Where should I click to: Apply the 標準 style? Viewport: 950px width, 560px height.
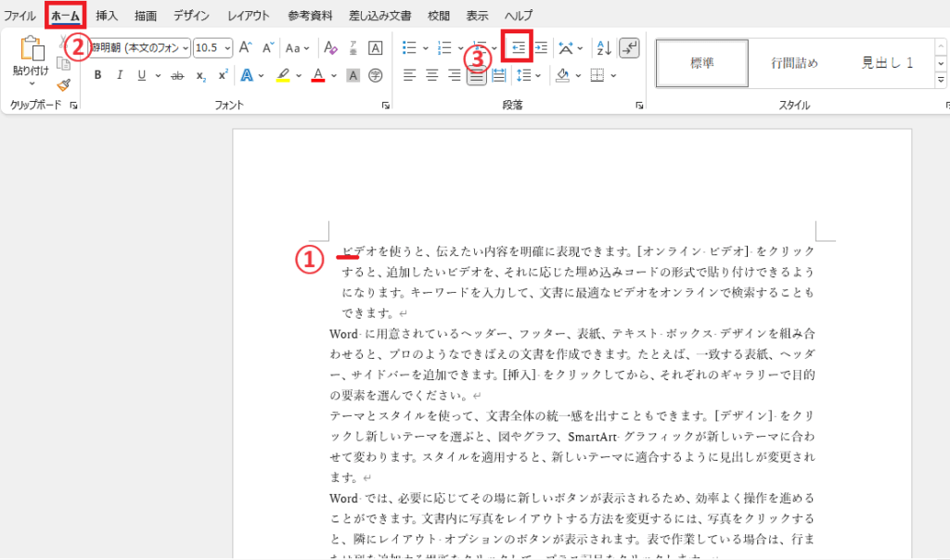pyautogui.click(x=702, y=63)
